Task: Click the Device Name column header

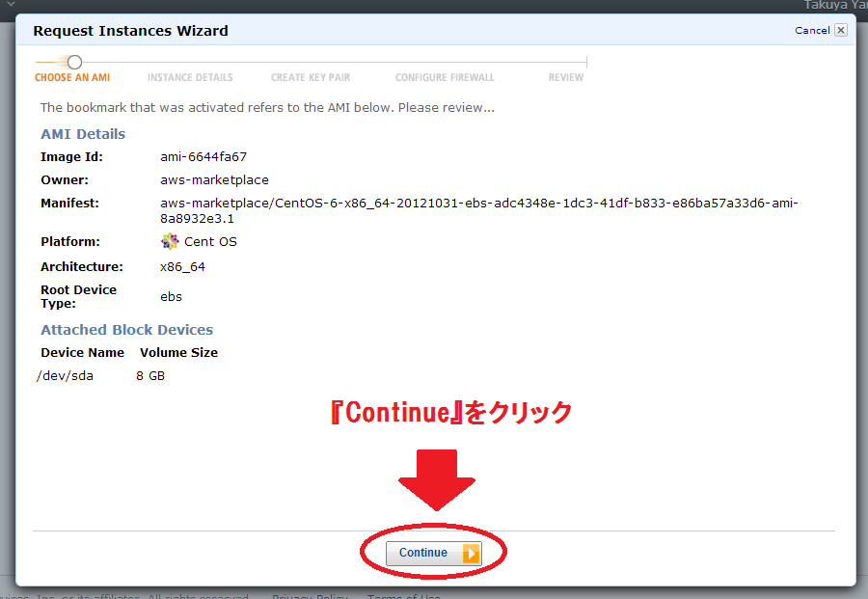Action: click(x=83, y=353)
